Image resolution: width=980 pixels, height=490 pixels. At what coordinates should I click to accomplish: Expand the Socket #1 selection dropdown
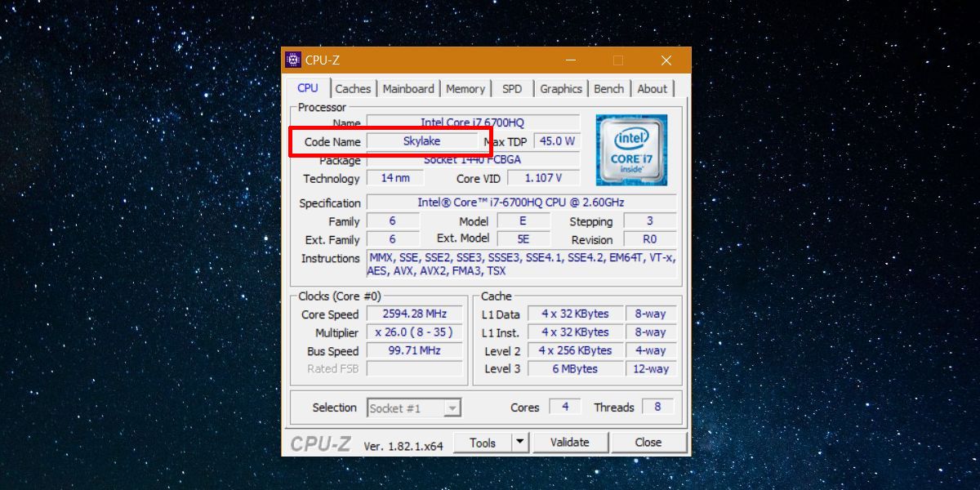coord(452,408)
